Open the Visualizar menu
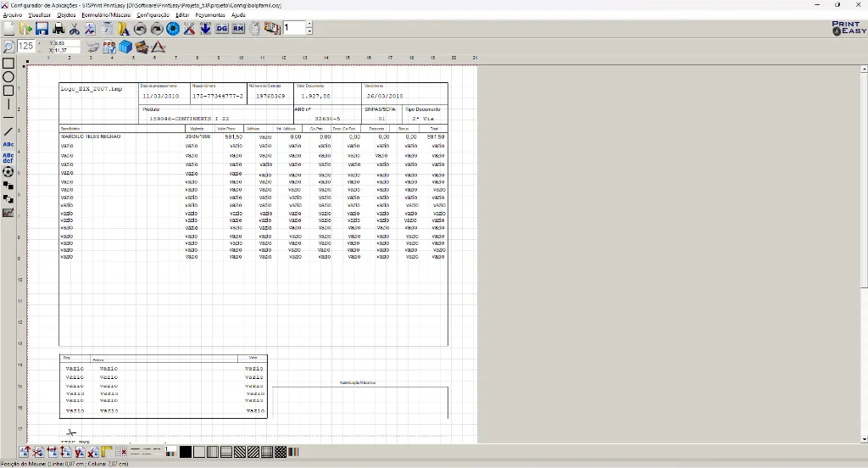Image resolution: width=868 pixels, height=468 pixels. pyautogui.click(x=39, y=15)
